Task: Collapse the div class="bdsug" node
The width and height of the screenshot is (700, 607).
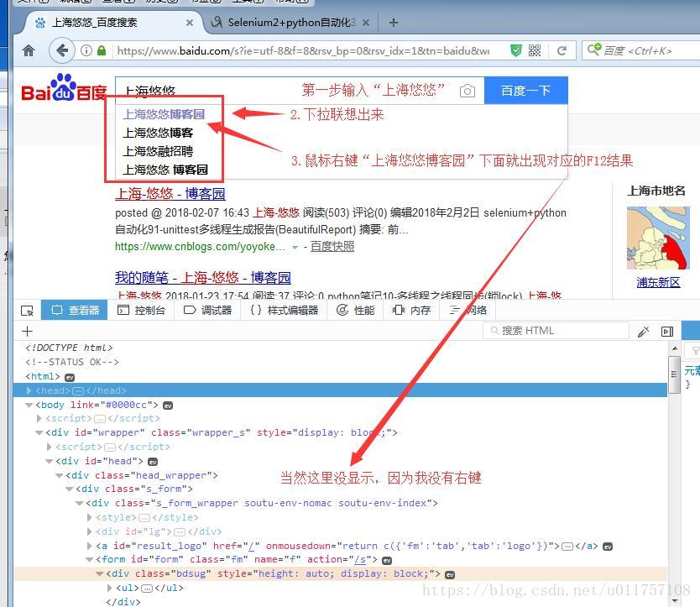Action: click(100, 574)
